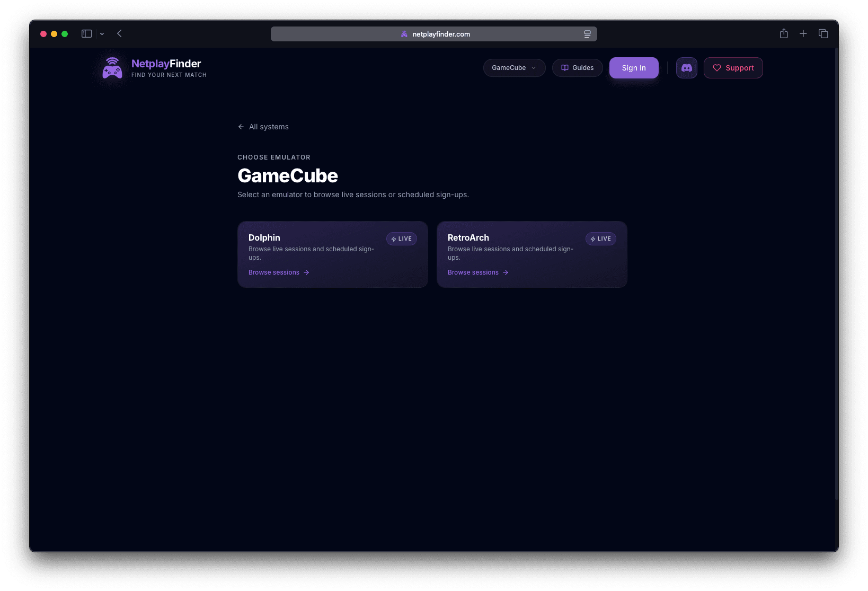Open the Discord icon button
Screen dimensions: 868x591
coord(686,68)
